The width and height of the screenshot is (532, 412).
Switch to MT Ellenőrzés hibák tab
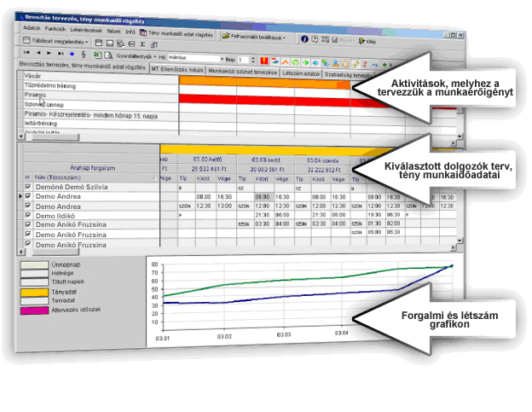point(176,68)
